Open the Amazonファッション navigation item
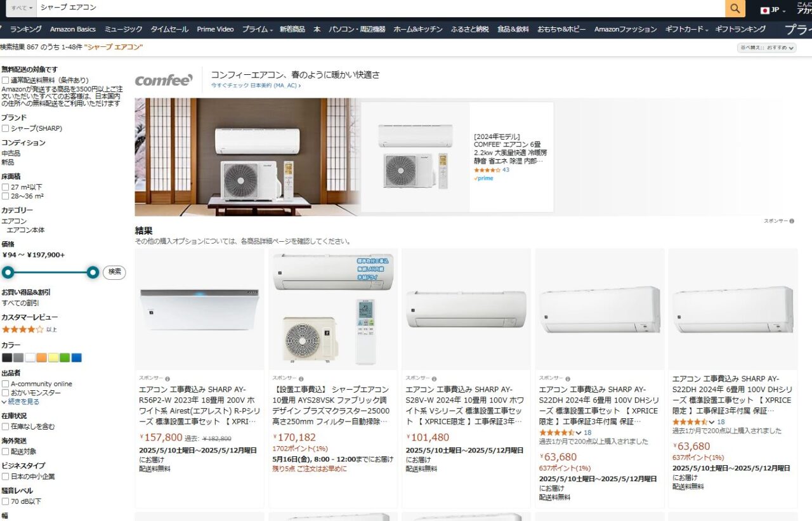The height and width of the screenshot is (521, 812). pos(625,29)
